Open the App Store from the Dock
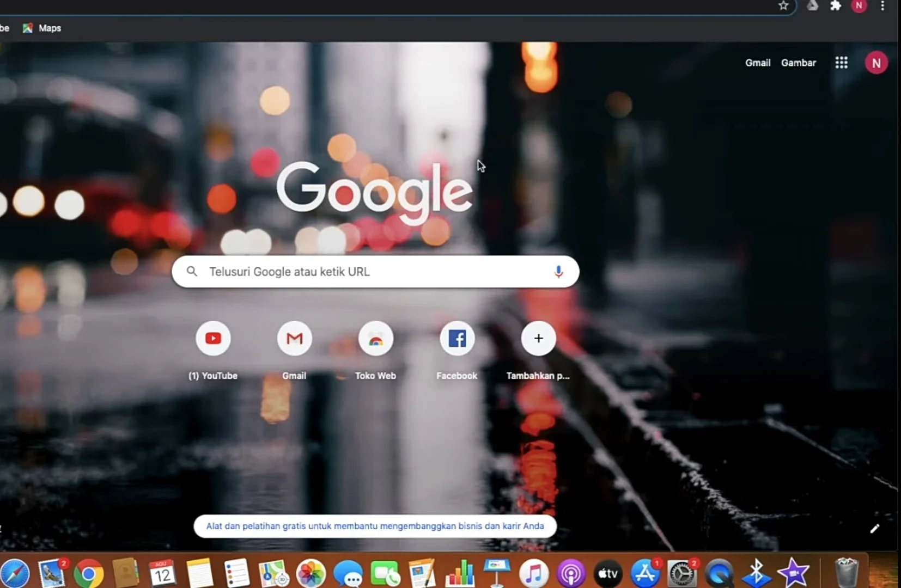901x588 pixels. [646, 573]
